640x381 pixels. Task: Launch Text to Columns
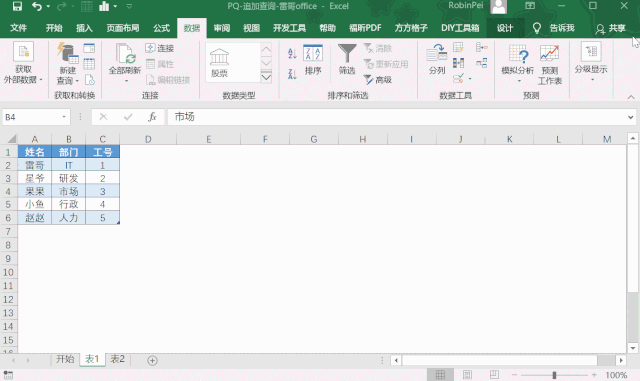[x=437, y=60]
